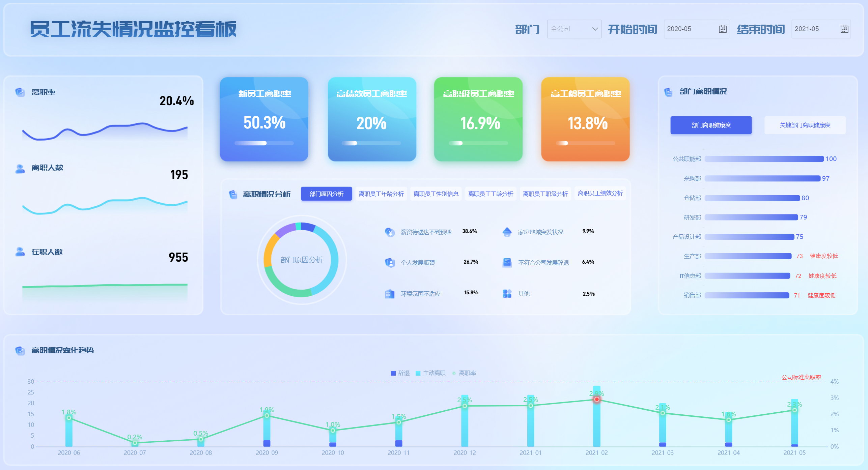Expand department dropdown chevron arrow

(595, 29)
